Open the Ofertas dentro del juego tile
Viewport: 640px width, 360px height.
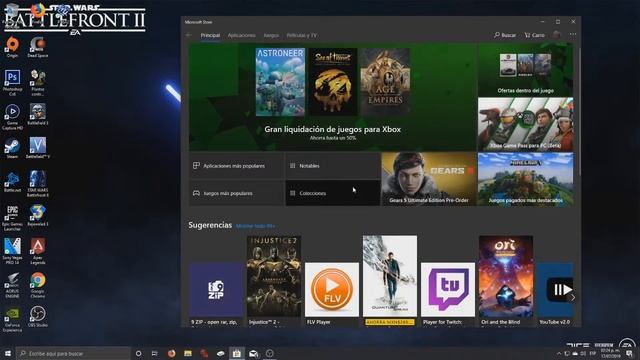click(525, 70)
